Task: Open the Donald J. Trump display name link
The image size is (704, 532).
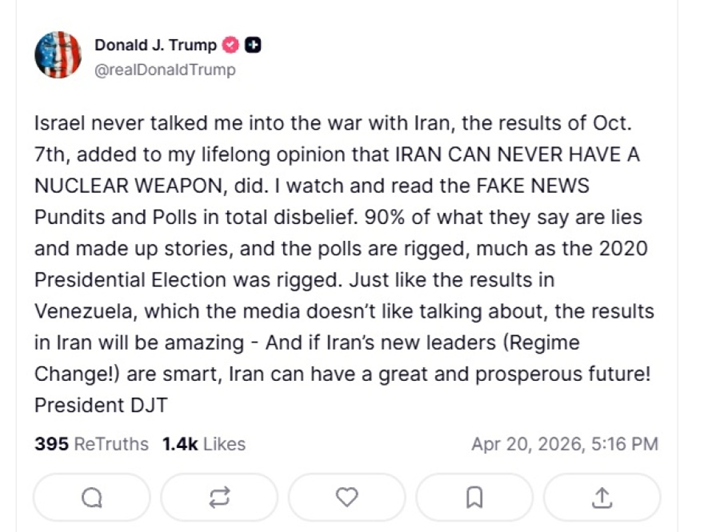Action: 157,45
